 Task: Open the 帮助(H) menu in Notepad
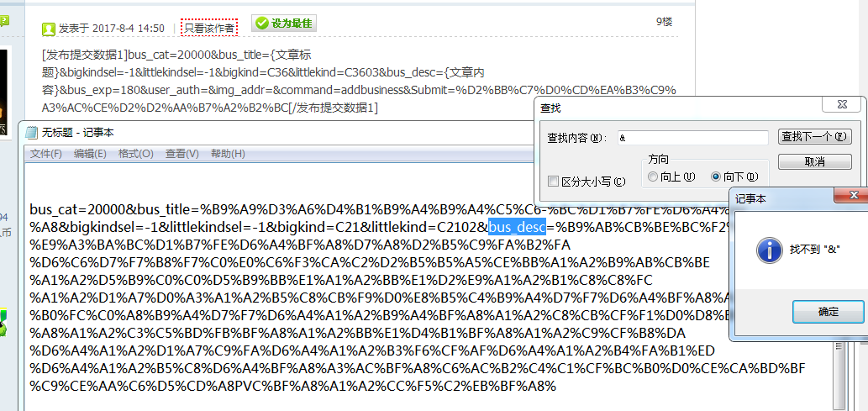click(228, 154)
